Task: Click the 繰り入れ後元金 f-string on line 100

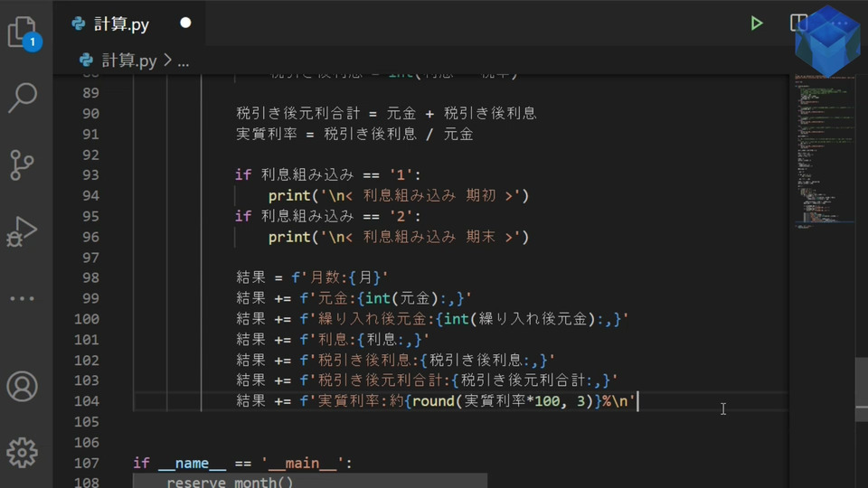Action: 464,319
